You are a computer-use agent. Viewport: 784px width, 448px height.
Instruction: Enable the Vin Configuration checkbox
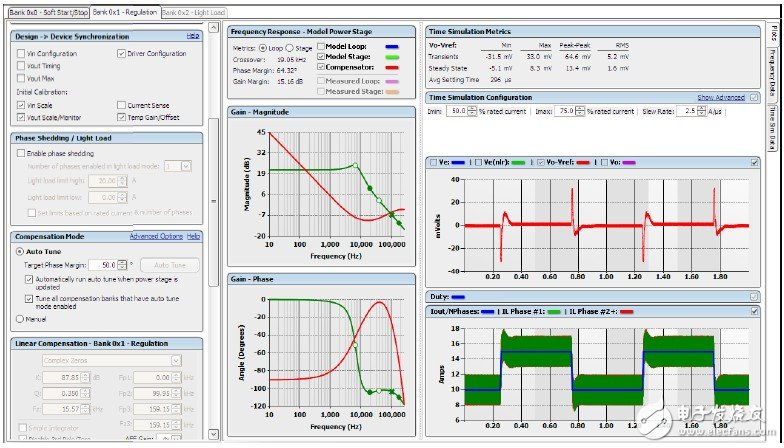(x=21, y=53)
